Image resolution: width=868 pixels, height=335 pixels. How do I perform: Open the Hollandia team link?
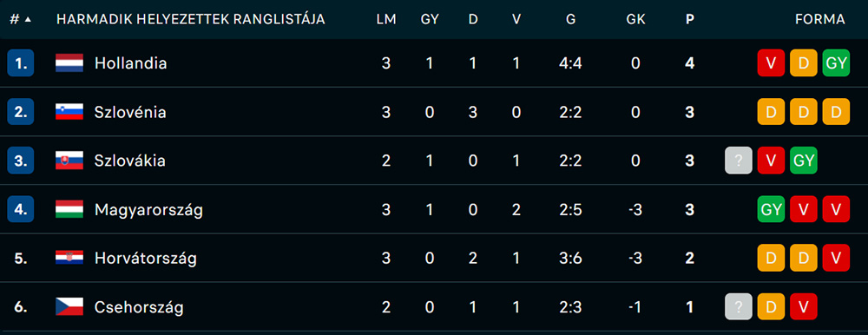(x=131, y=63)
